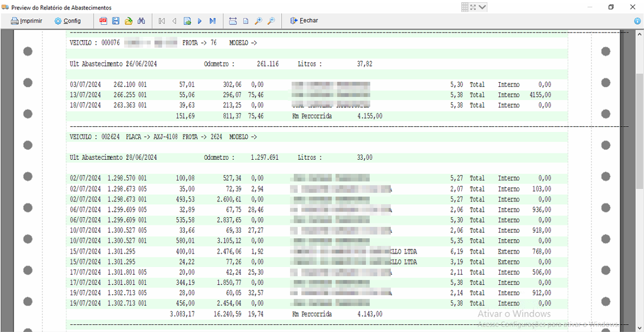644x332 pixels.
Task: Export the report to PDF
Action: (102, 21)
